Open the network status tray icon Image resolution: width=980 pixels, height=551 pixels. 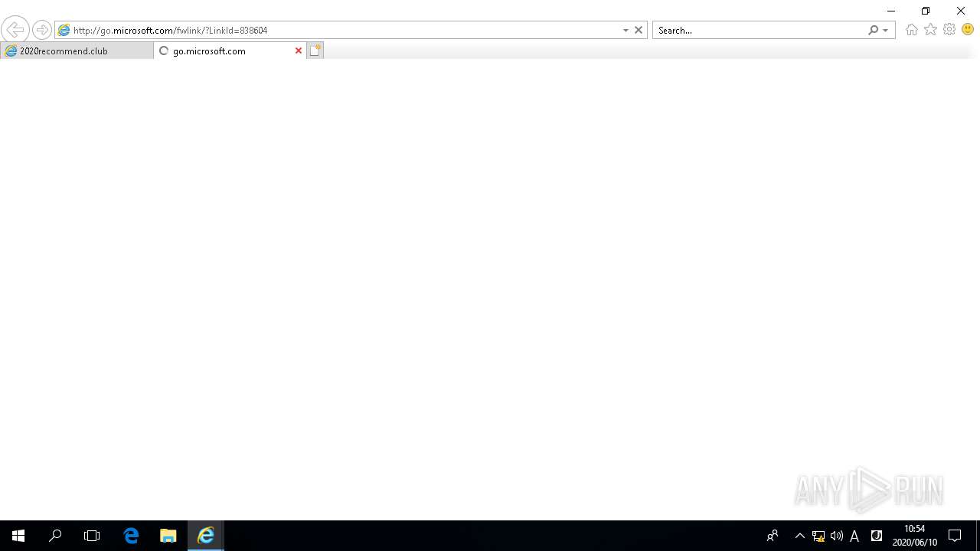pyautogui.click(x=818, y=536)
